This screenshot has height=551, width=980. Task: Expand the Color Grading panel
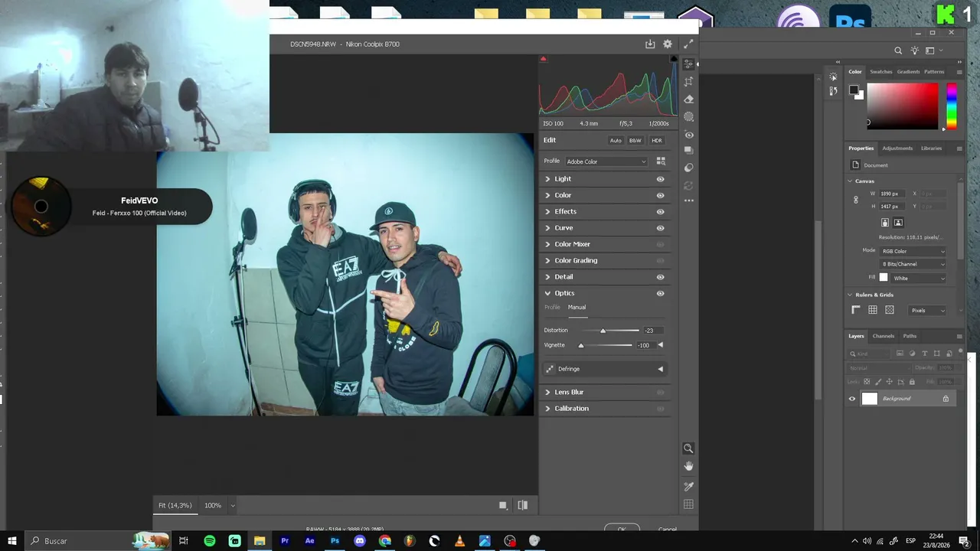point(547,260)
